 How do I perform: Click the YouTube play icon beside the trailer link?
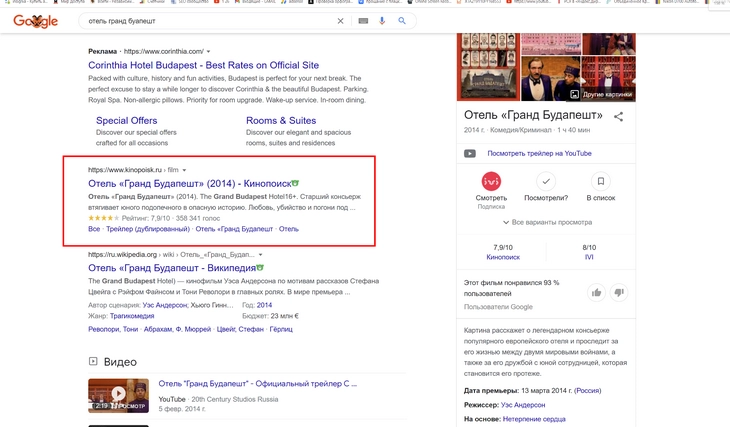470,154
